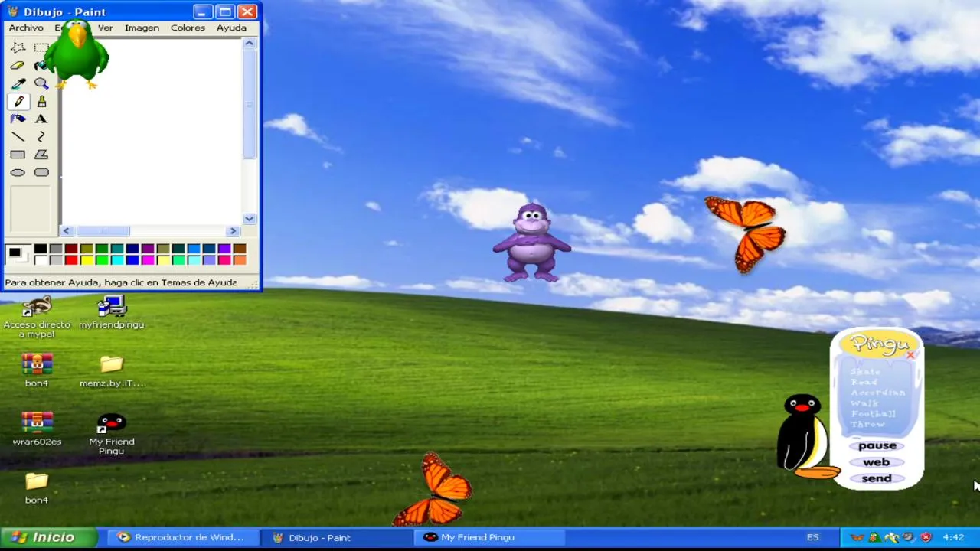Click the Pingu send button

tap(877, 478)
